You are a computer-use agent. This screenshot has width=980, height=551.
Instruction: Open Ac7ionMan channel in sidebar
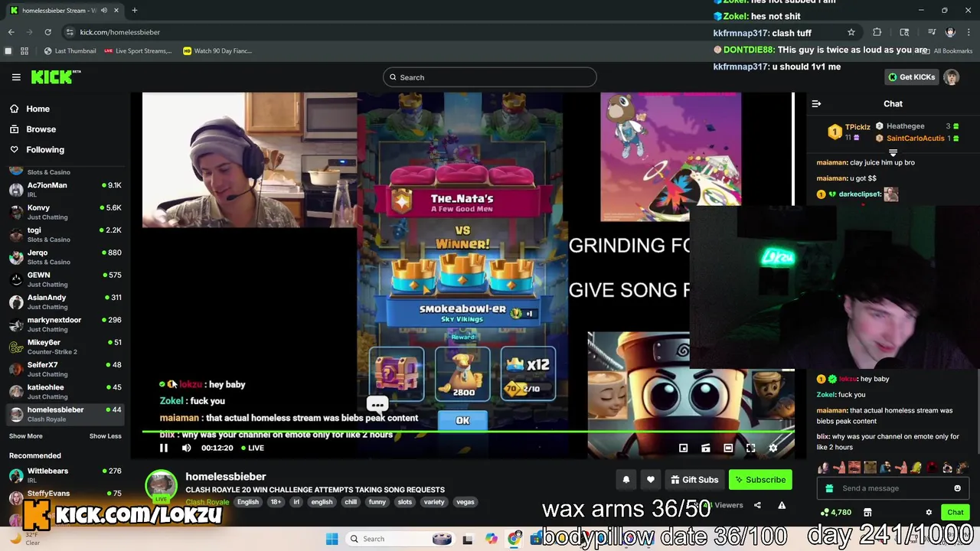pos(65,190)
